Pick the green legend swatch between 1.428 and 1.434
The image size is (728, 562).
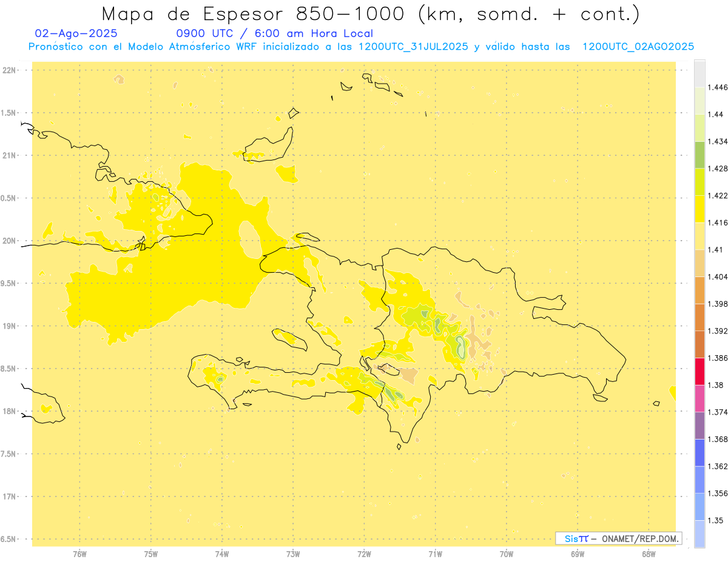[x=699, y=155]
